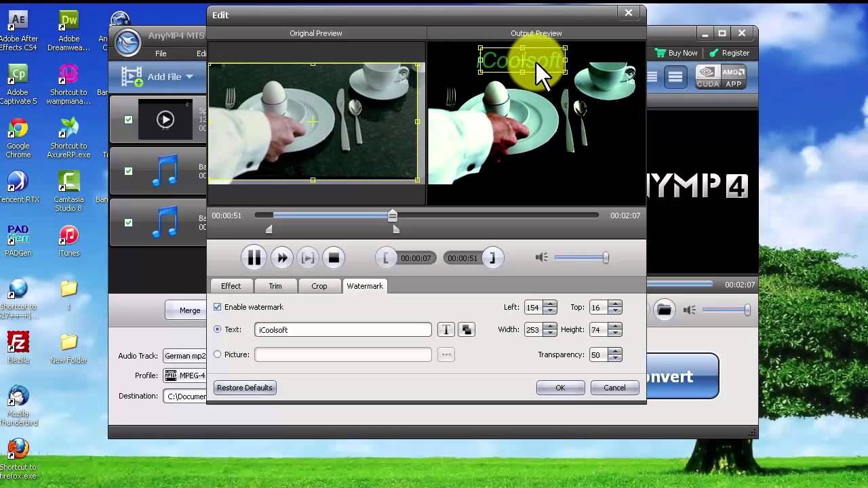This screenshot has width=868, height=488.
Task: Play the first video thumbnail in file list
Action: (165, 120)
